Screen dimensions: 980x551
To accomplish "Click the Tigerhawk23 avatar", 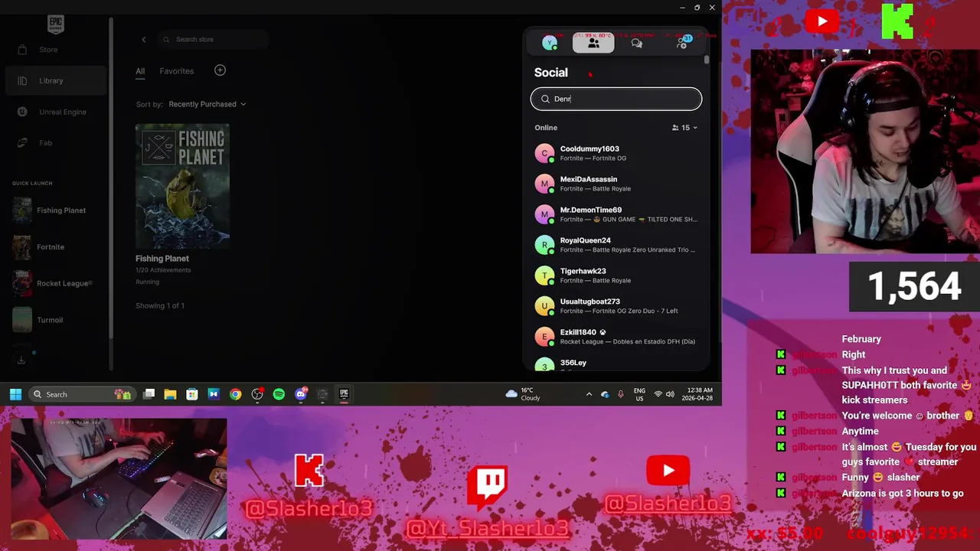I will (544, 275).
